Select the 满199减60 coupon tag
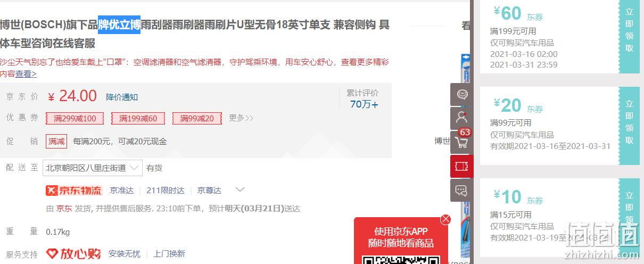This screenshot has height=264, width=644. pos(138,118)
